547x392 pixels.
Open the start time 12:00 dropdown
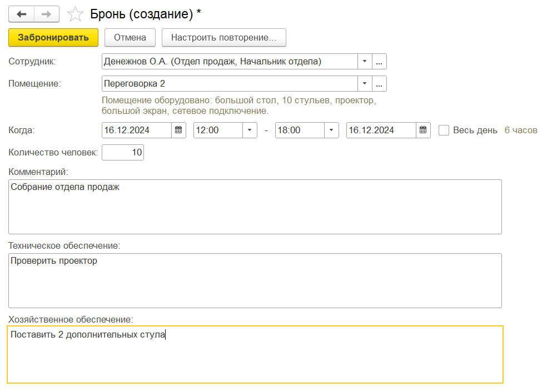(250, 130)
